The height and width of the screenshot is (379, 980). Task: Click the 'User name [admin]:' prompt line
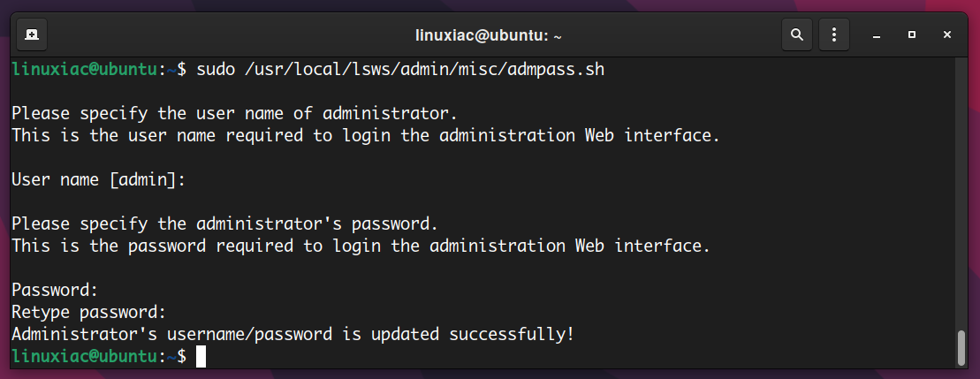point(99,180)
